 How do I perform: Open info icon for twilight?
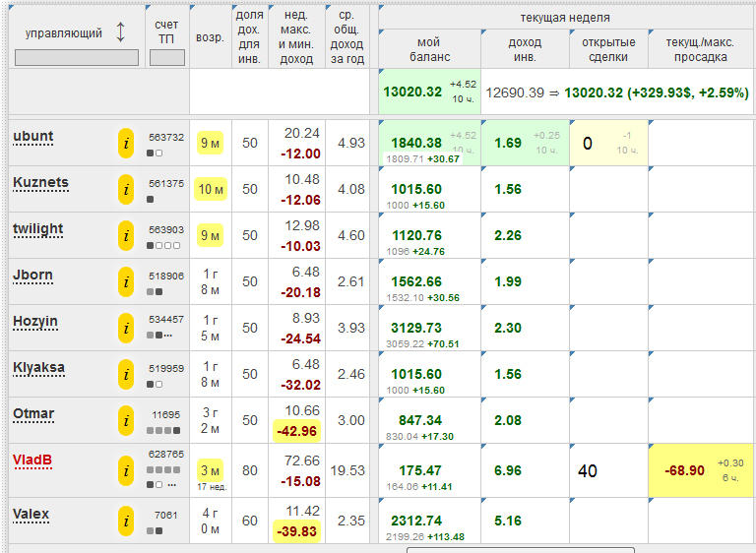(x=126, y=236)
